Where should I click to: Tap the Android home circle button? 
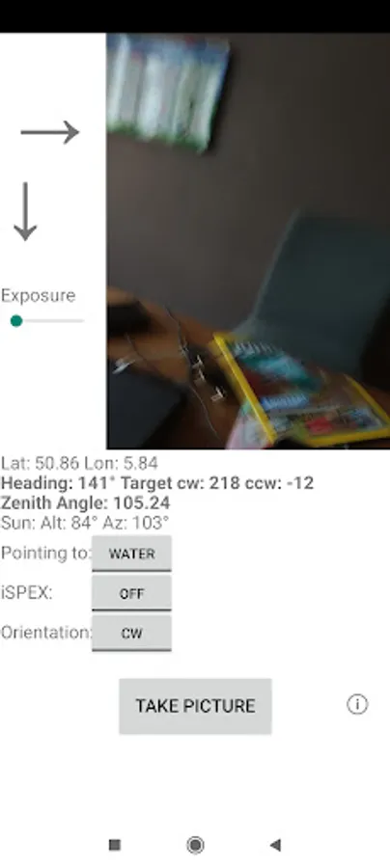click(x=195, y=845)
